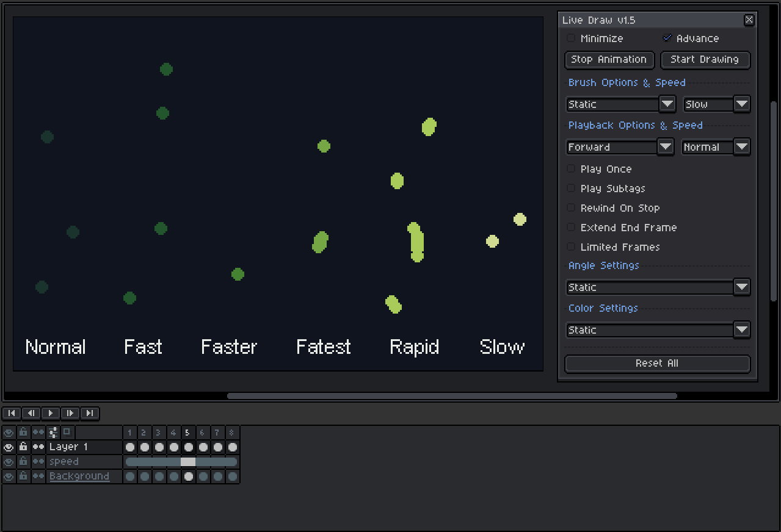Select the Background layer name

coord(84,476)
